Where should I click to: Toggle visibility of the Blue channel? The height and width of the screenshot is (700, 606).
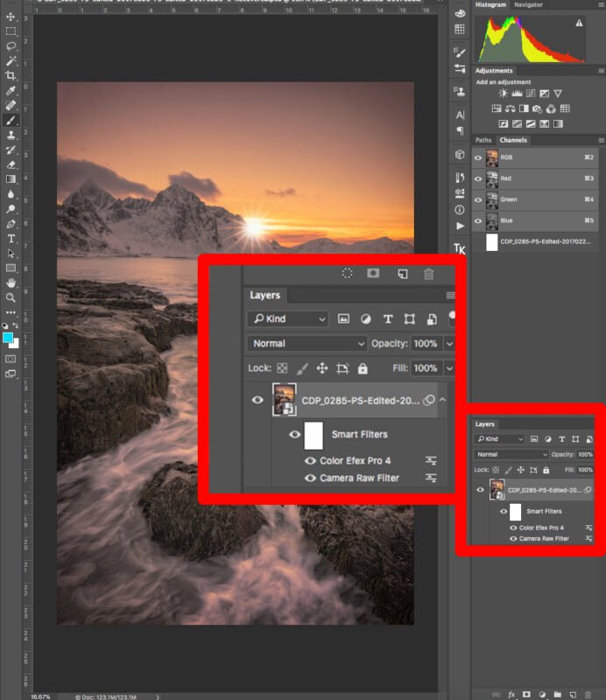click(x=478, y=220)
